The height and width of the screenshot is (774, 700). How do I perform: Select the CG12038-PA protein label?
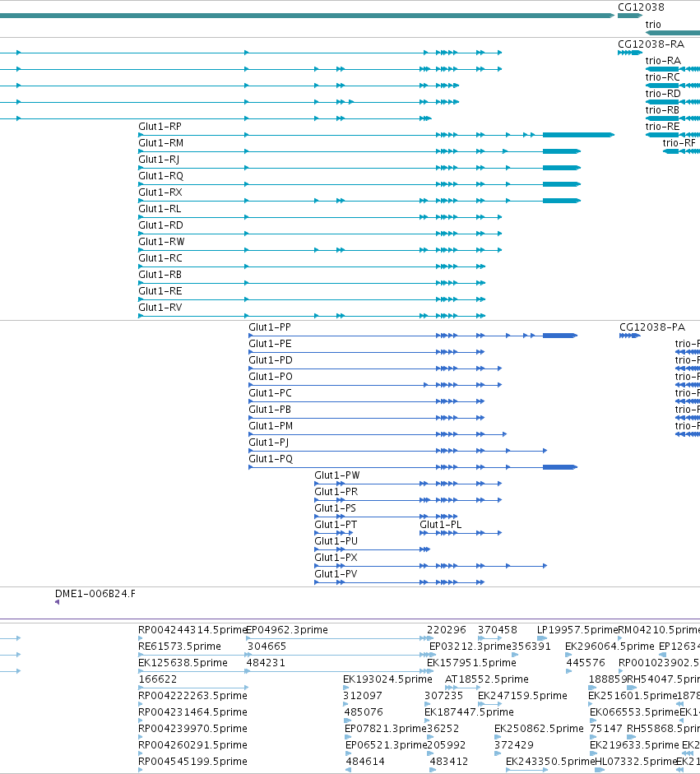pyautogui.click(x=652, y=327)
